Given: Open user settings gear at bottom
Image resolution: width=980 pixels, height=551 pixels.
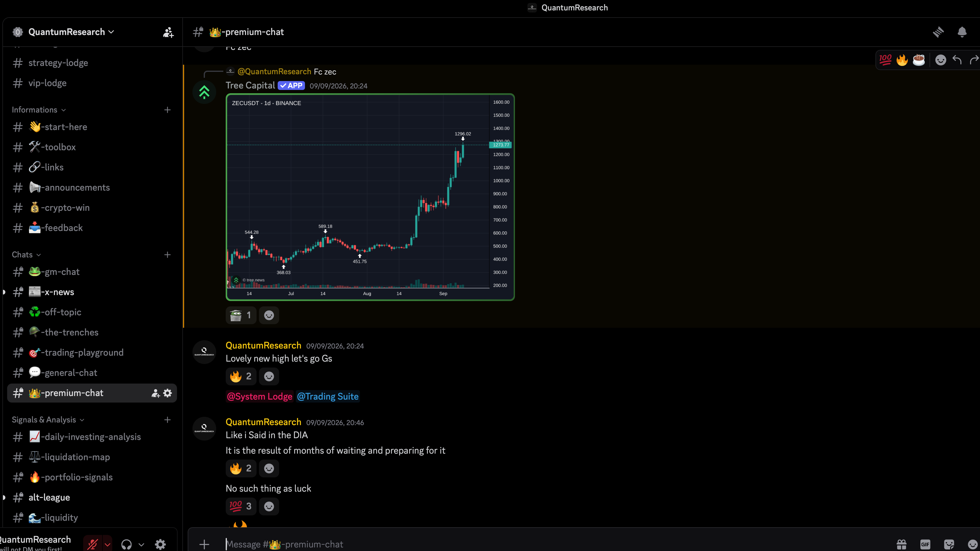Looking at the screenshot, I should 160,544.
